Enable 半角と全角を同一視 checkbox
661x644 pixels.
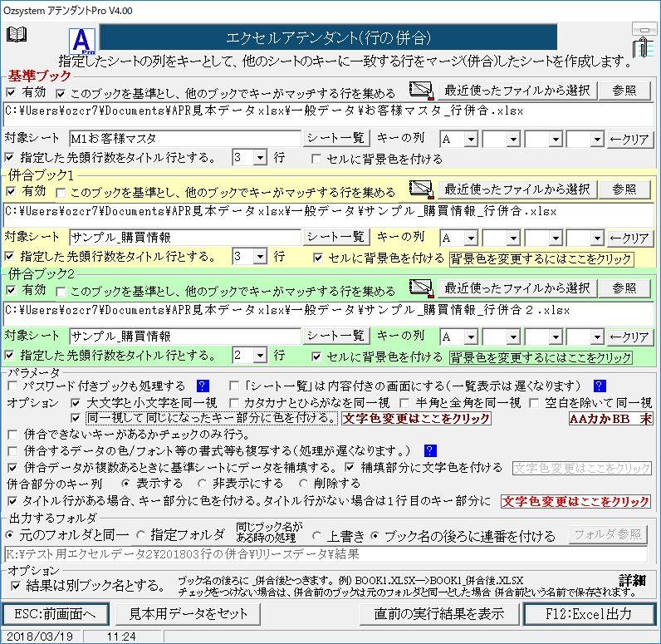[x=404, y=403]
